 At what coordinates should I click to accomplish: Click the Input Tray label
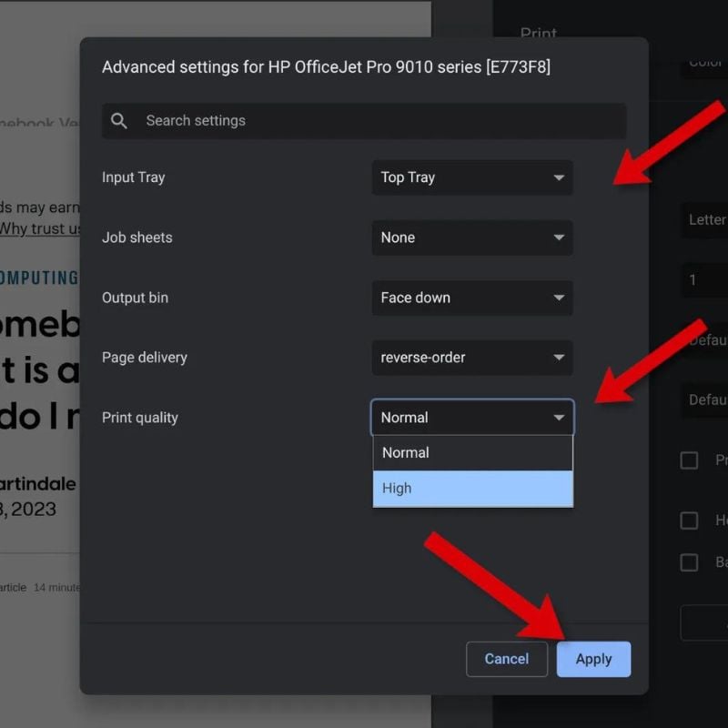[x=133, y=177]
